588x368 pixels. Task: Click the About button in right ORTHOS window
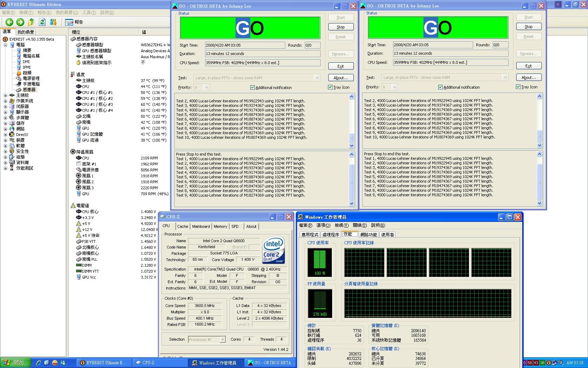pyautogui.click(x=528, y=77)
